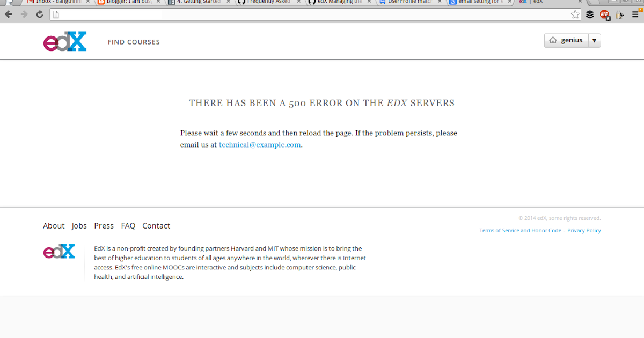Image resolution: width=644 pixels, height=338 pixels.
Task: Click the edX logo in the header
Action: click(65, 42)
